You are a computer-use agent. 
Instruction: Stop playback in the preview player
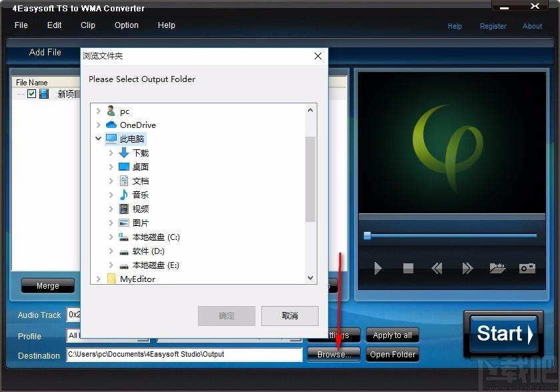coord(408,268)
